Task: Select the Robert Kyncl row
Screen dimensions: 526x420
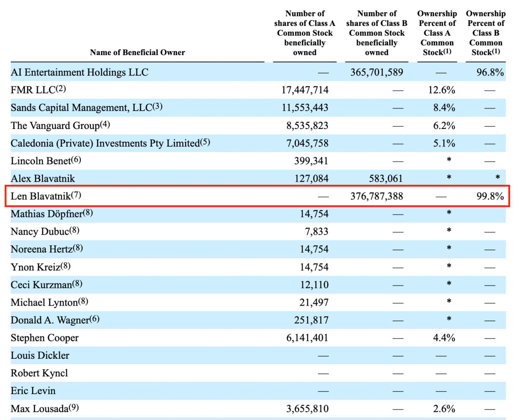Action: pos(39,373)
